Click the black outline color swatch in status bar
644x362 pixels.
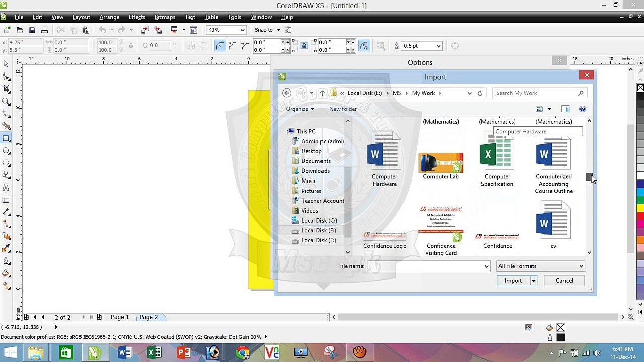[560, 338]
